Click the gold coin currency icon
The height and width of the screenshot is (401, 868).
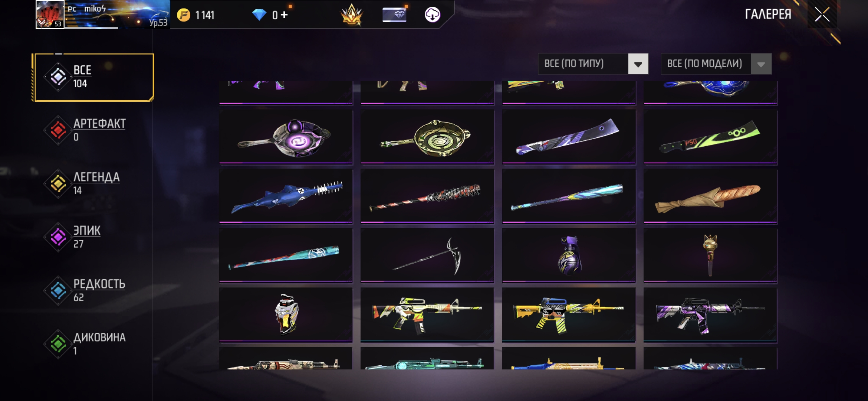click(184, 15)
